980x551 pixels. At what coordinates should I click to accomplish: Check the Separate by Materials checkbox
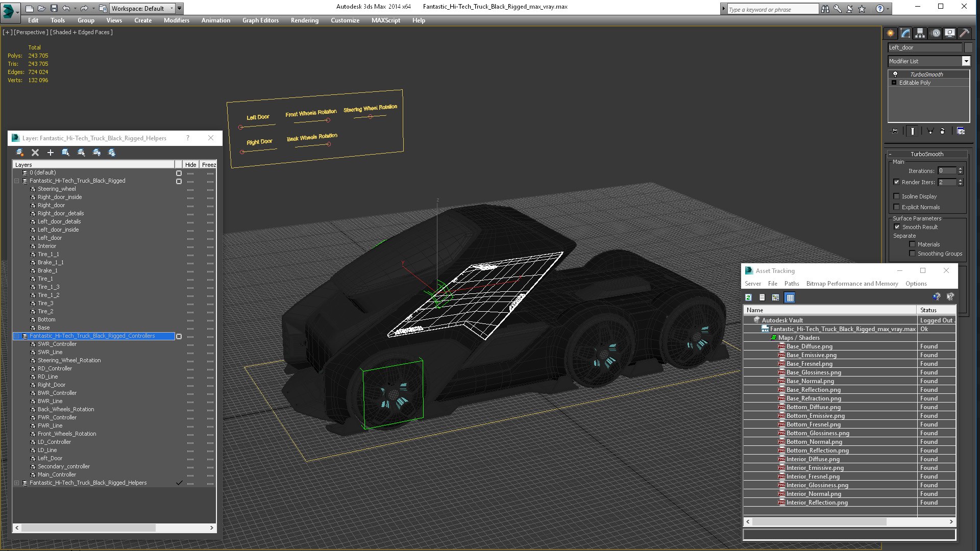pyautogui.click(x=912, y=244)
